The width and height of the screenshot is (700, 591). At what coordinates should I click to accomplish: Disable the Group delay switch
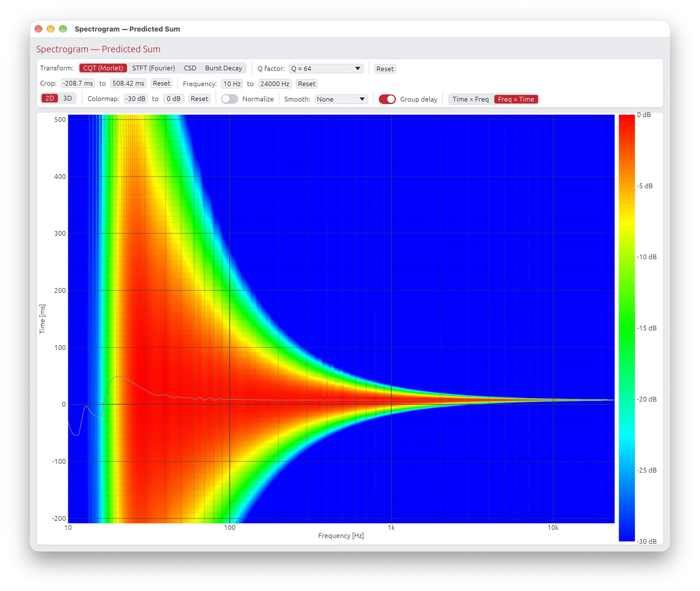coord(387,99)
